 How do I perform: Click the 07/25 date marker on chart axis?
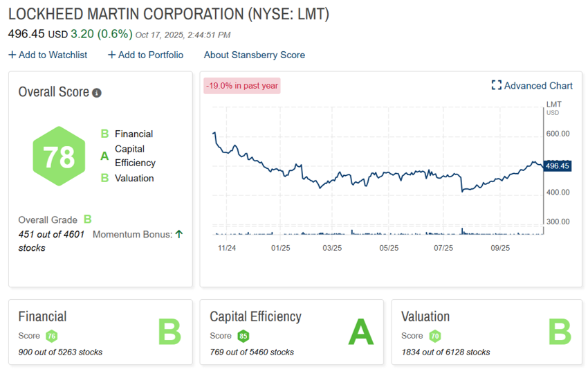pos(443,247)
